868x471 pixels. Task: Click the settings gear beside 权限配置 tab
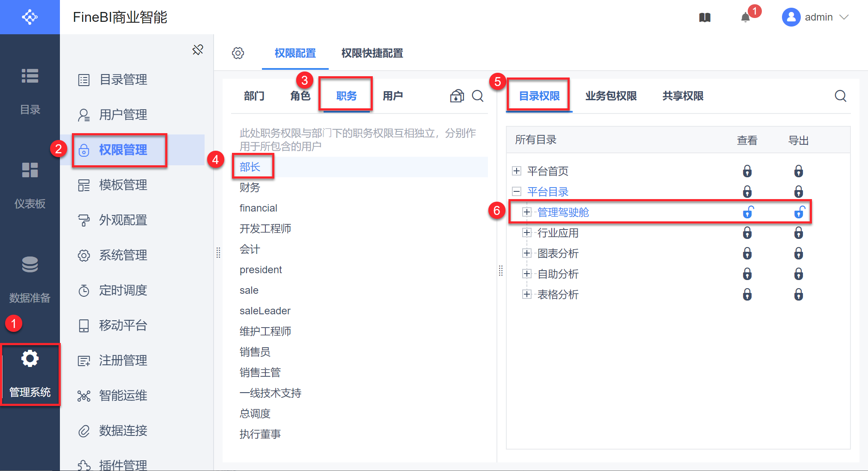coord(238,53)
